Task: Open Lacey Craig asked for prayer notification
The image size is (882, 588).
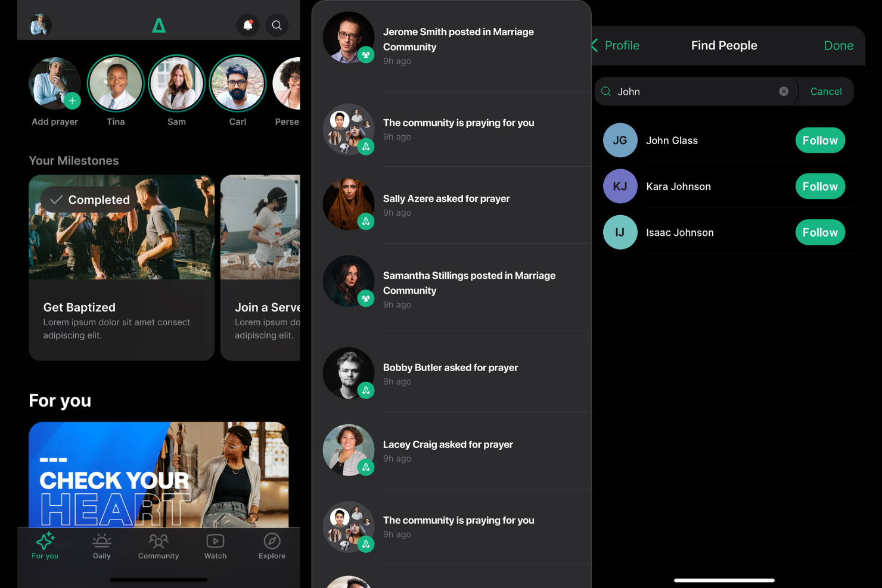Action: pyautogui.click(x=451, y=451)
